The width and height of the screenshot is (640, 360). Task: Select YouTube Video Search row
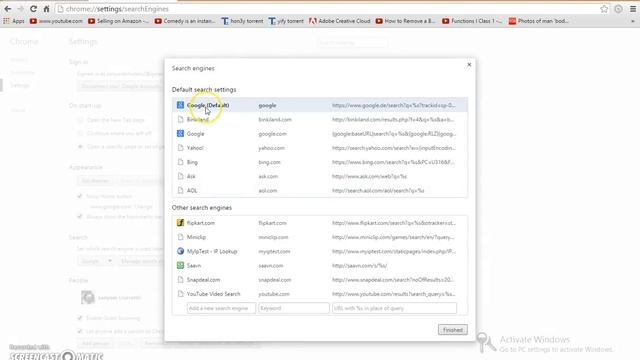(x=320, y=294)
